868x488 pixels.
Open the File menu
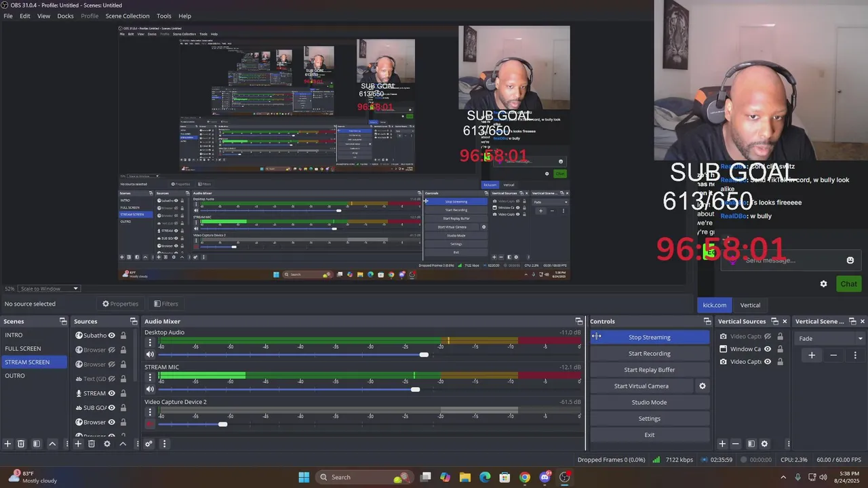click(x=8, y=16)
